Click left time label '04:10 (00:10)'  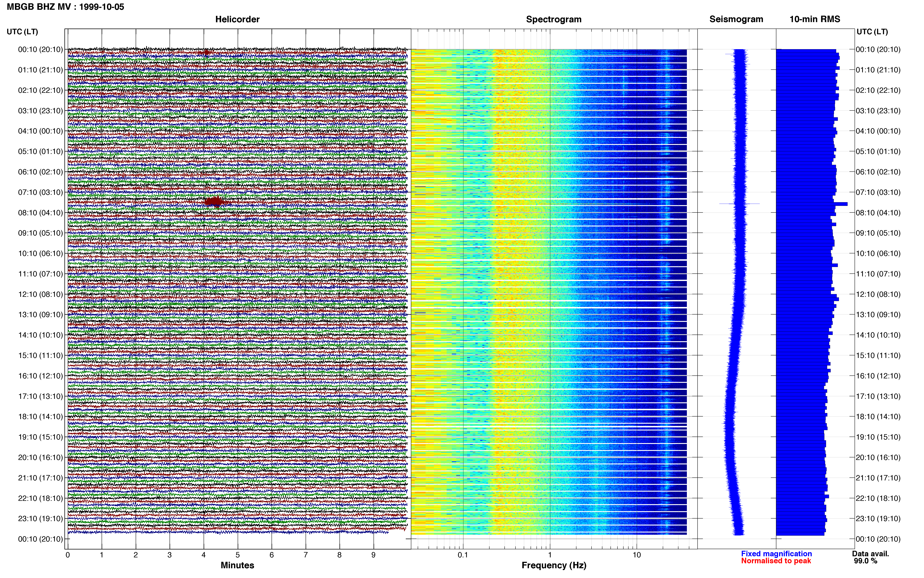41,131
